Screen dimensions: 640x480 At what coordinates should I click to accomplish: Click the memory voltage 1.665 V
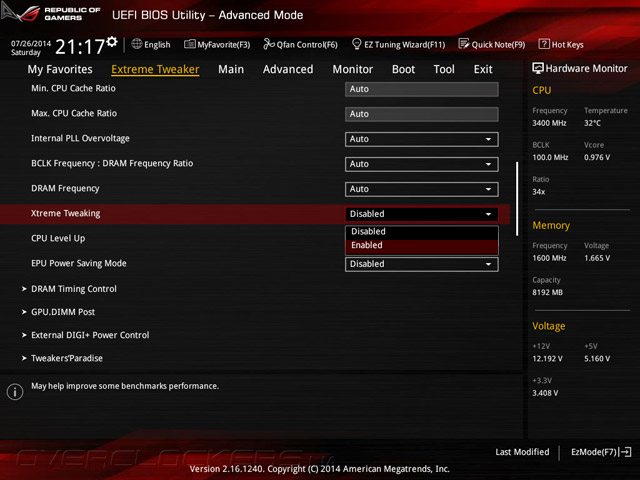[x=597, y=258]
